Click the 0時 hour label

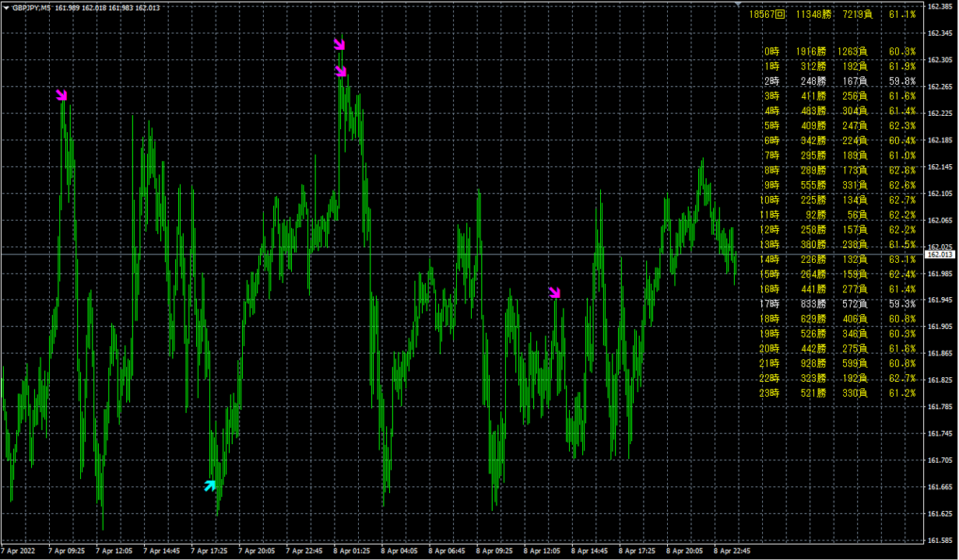click(x=771, y=51)
